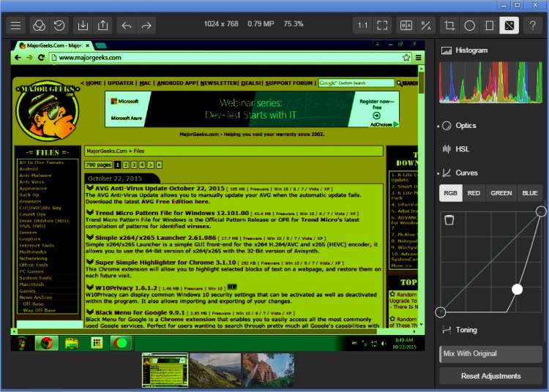Select the red rock waterfall thumbnail
The height and width of the screenshot is (392, 549).
269,370
